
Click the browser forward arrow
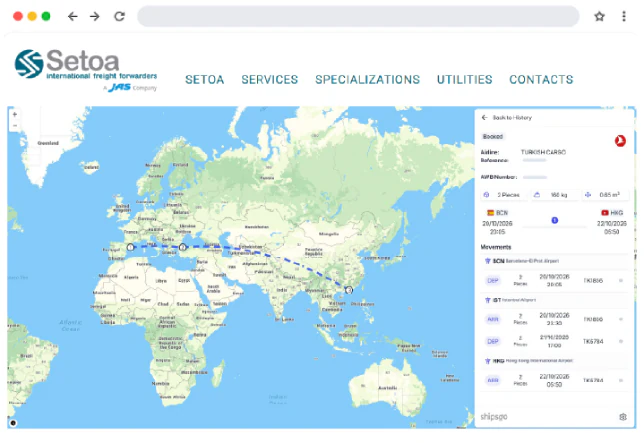(95, 16)
